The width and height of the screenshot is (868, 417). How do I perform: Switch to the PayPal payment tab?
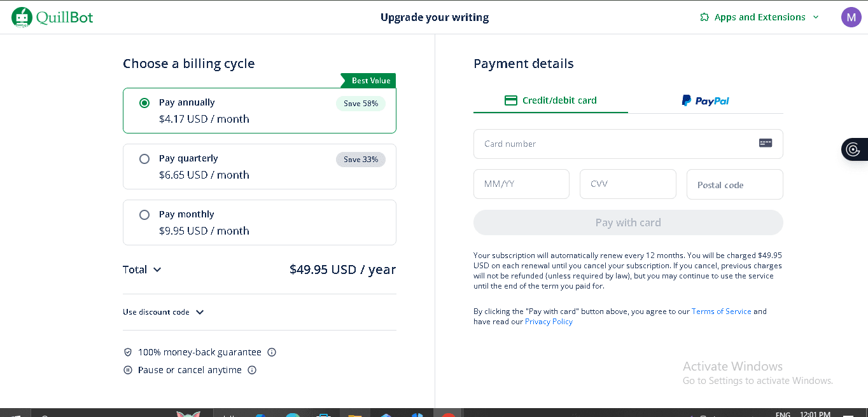click(x=705, y=100)
